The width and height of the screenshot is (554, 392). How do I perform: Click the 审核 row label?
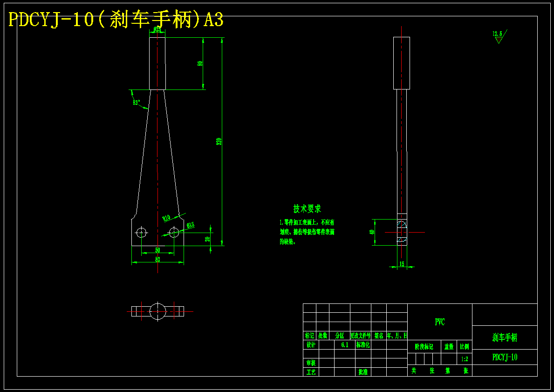click(311, 363)
